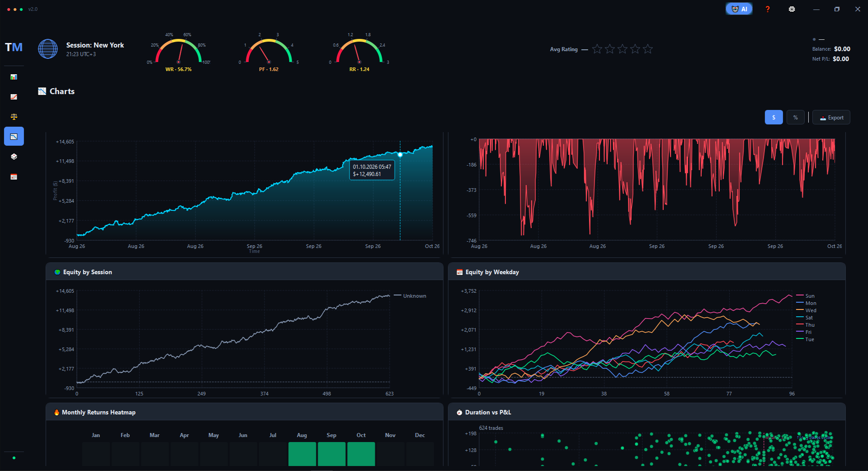
Task: Toggle the Thu series in weekday legend
Action: [806, 325]
